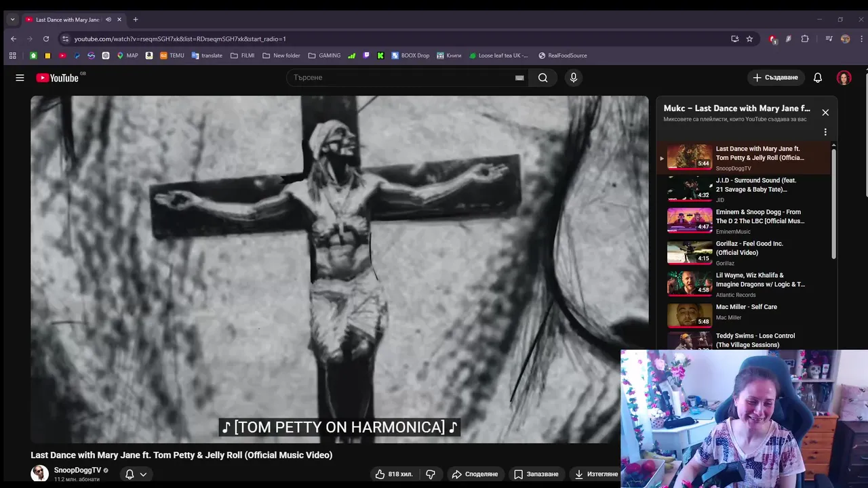Close the Last Dance with Mary Jane tab

coord(120,20)
